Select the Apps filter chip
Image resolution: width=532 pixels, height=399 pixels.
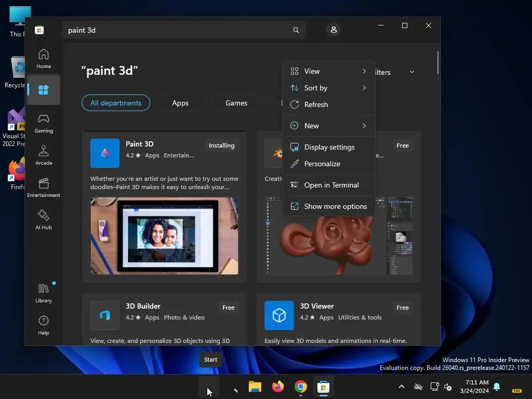[x=180, y=103]
